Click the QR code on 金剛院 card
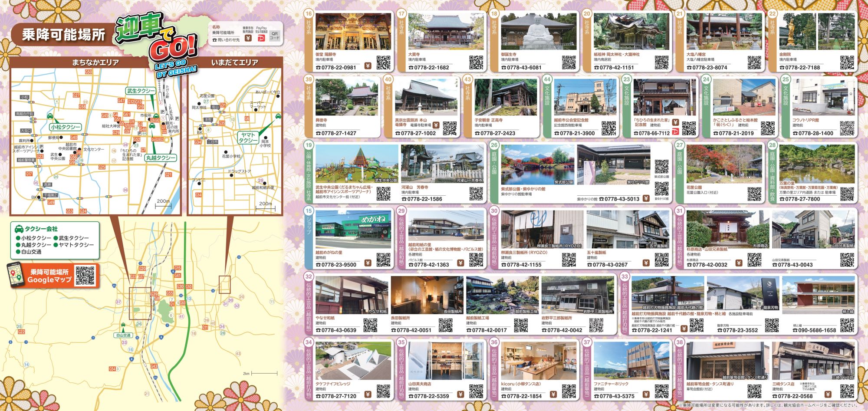This screenshot has height=411, width=868. click(x=847, y=63)
